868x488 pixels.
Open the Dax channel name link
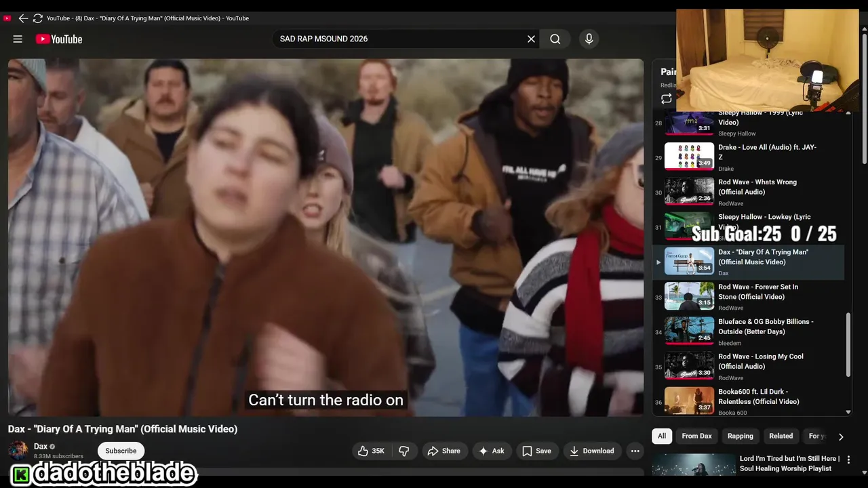(41, 447)
